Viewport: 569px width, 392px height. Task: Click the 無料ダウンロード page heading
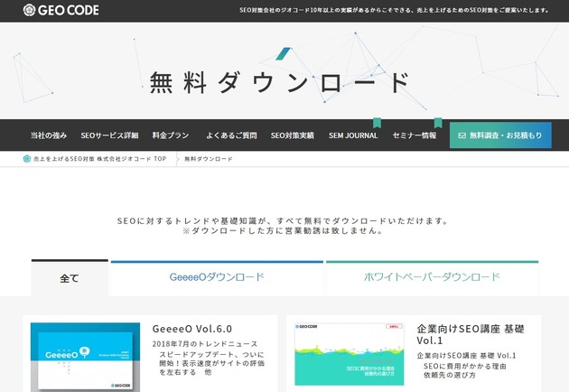(280, 82)
